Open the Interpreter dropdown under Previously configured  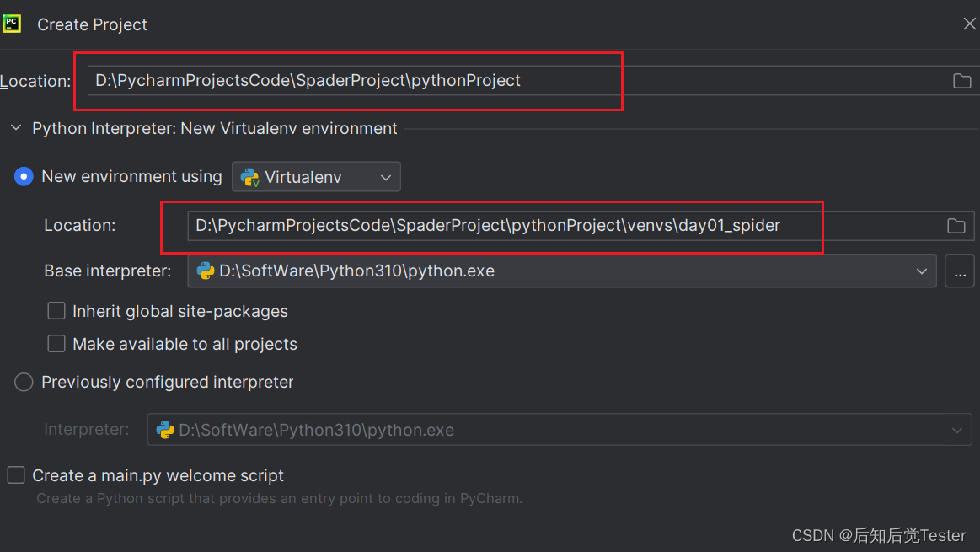[956, 430]
